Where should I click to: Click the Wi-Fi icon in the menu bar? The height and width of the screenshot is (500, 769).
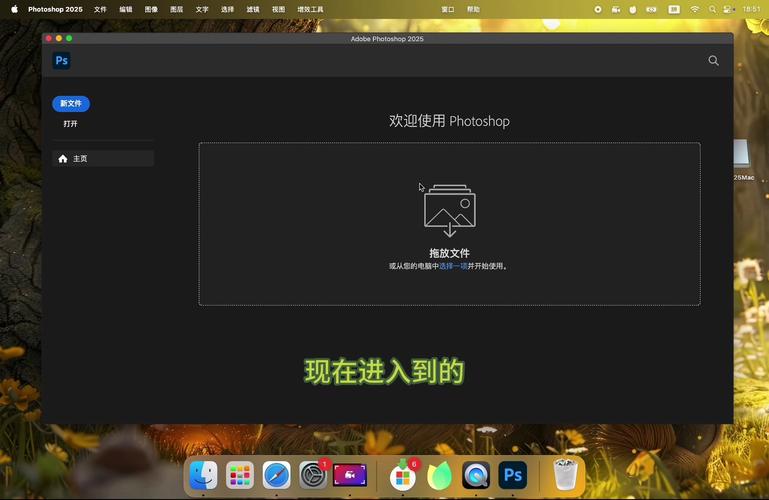[x=694, y=9]
